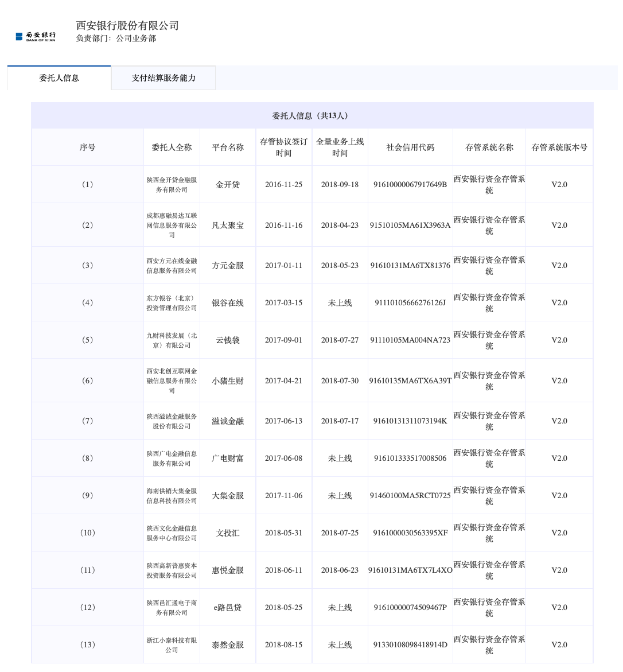Image resolution: width=623 pixels, height=672 pixels.
Task: Click credit code 91610135MA6TX6A39T
Action: click(411, 380)
